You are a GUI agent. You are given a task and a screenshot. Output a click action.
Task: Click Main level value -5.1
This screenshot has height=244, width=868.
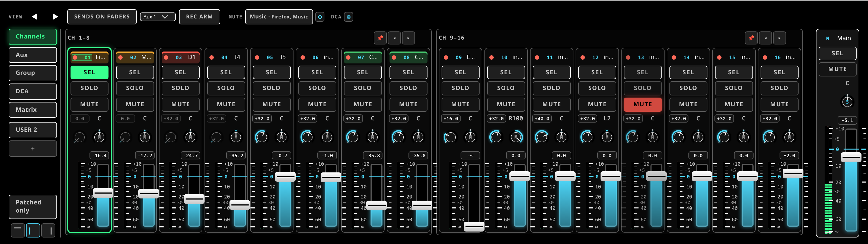pos(847,120)
